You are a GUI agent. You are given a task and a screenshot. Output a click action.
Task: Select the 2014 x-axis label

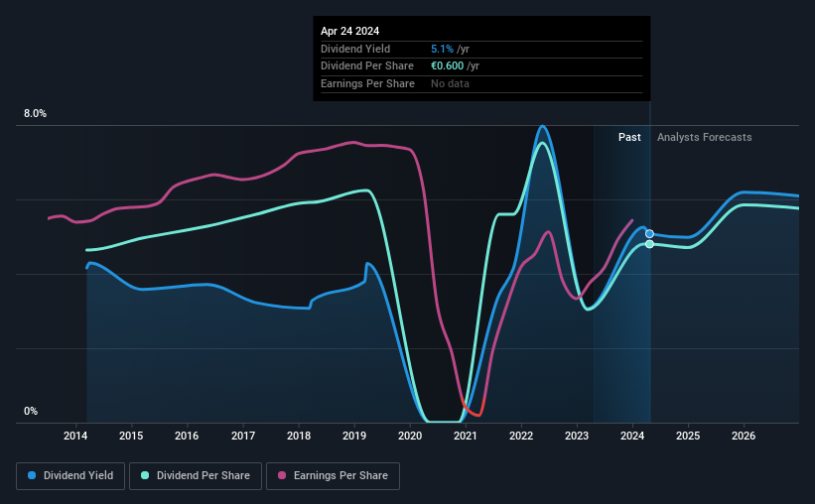75,436
